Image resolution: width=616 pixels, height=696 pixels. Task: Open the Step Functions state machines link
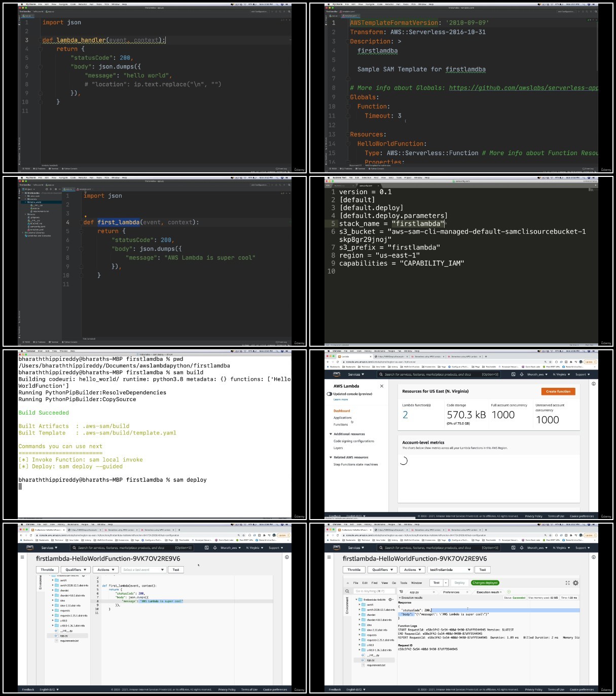tap(355, 464)
